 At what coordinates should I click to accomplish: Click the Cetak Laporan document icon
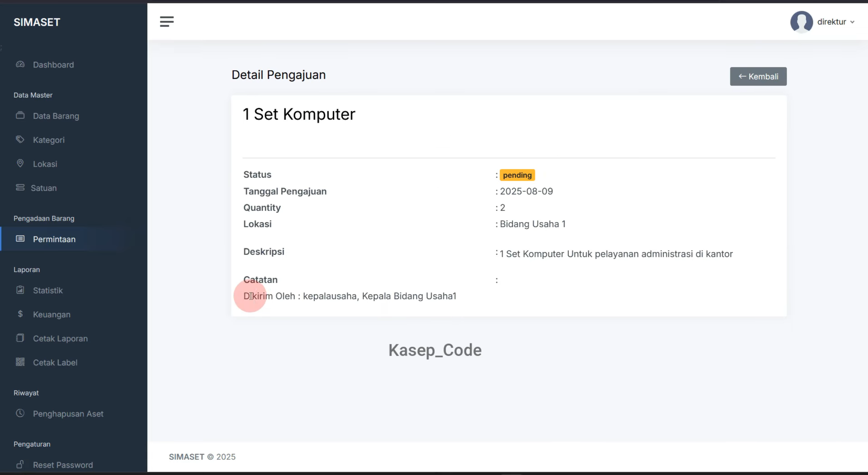click(20, 338)
